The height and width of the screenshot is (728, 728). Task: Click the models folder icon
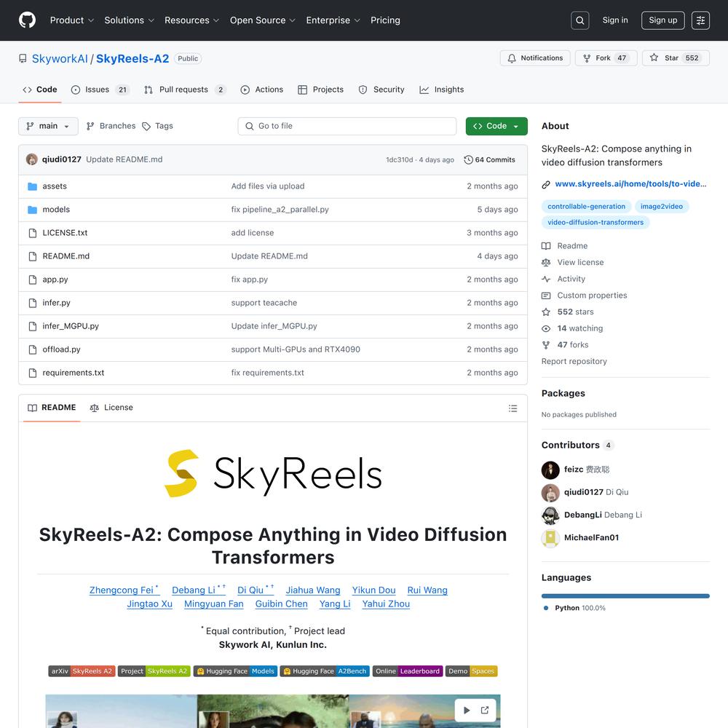point(33,210)
